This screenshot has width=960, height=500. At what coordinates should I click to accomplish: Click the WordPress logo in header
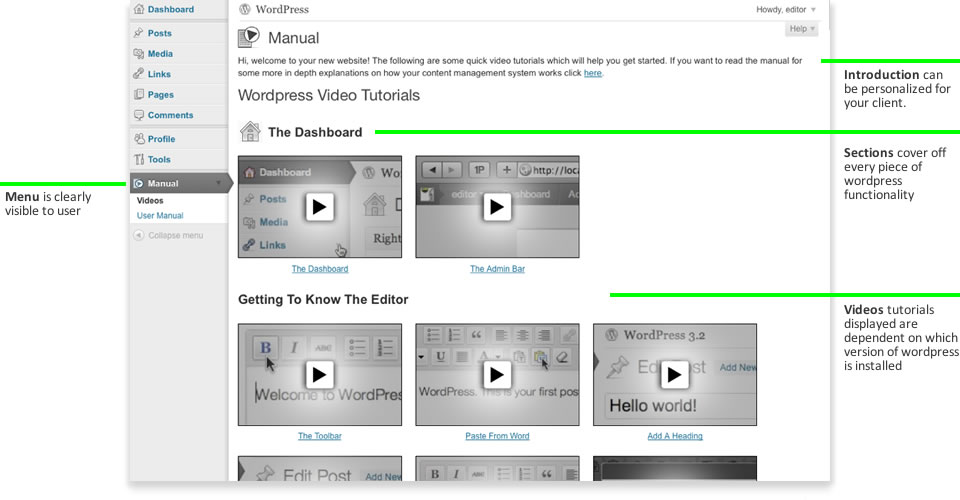(245, 9)
